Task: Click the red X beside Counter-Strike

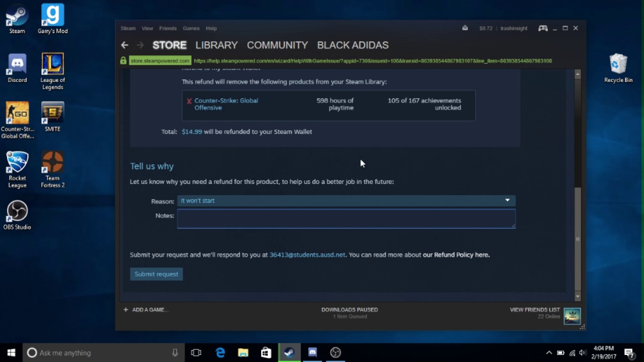Action: [189, 102]
